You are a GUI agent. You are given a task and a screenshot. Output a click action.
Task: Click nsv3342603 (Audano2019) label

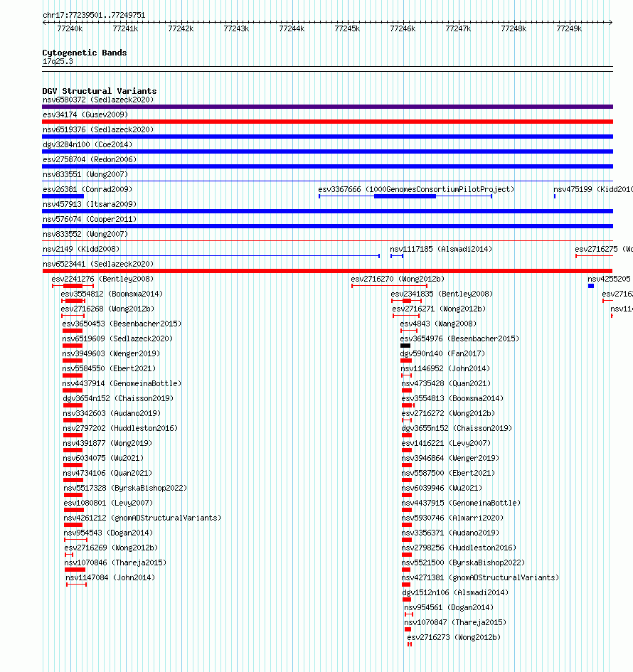tap(112, 414)
